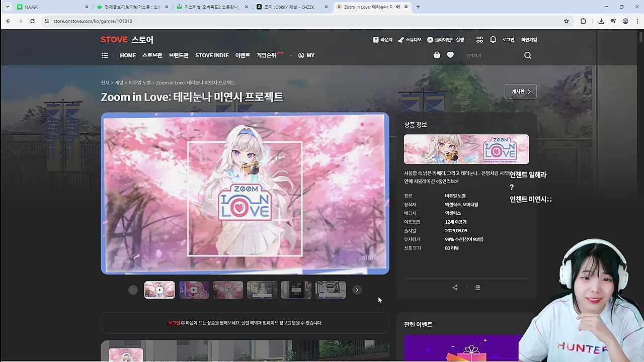Expand the browser tab search dropdown
Screen dimensions: 644x362
(x=7, y=7)
